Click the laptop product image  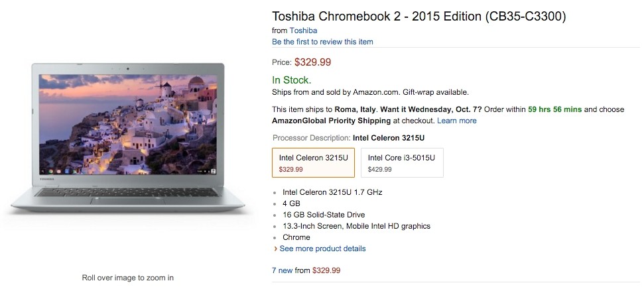pos(128,139)
